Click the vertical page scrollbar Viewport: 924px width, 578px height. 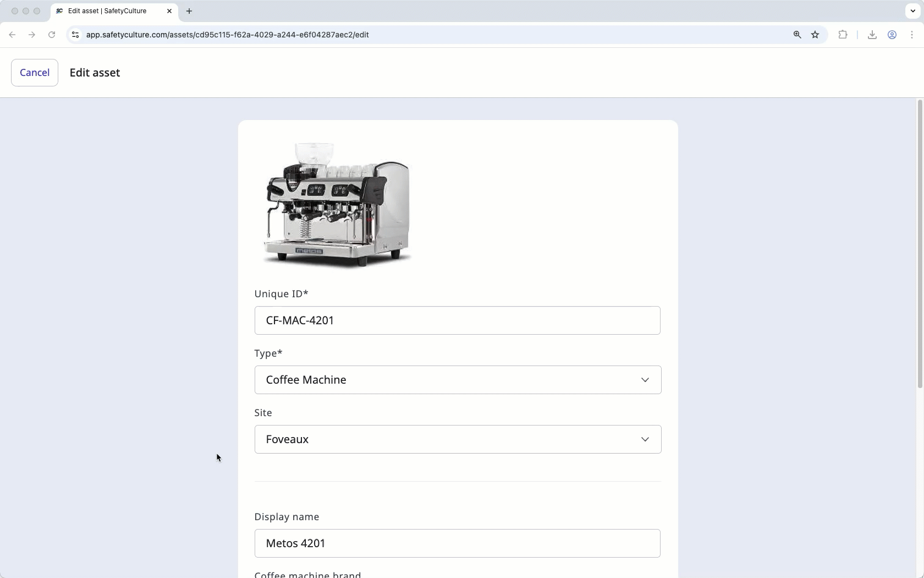(x=920, y=244)
